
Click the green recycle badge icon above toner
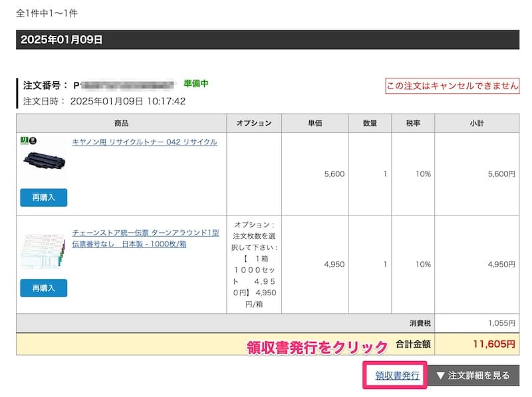click(25, 141)
